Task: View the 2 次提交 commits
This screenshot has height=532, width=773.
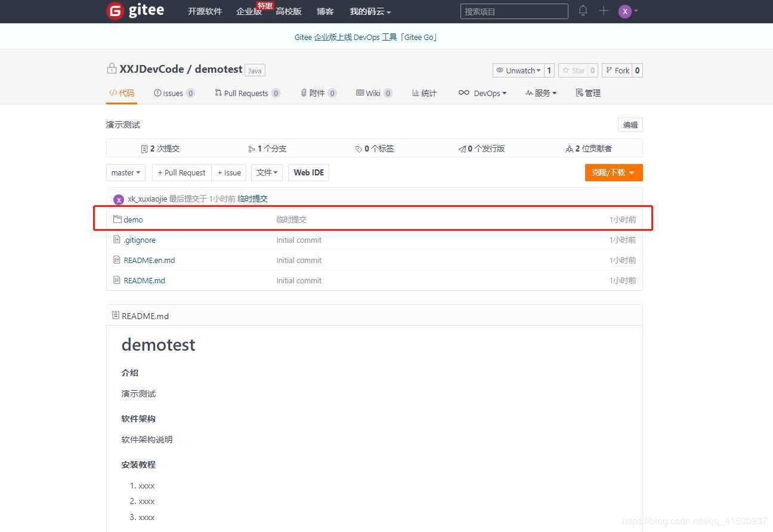Action: [160, 149]
